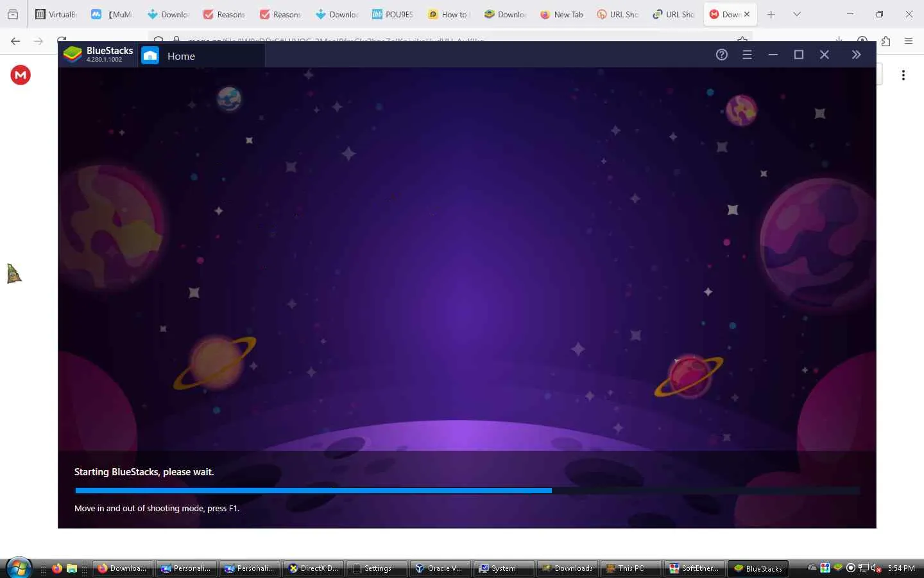Go forward in the browser
Screen dimensions: 924x578
pyautogui.click(x=38, y=41)
